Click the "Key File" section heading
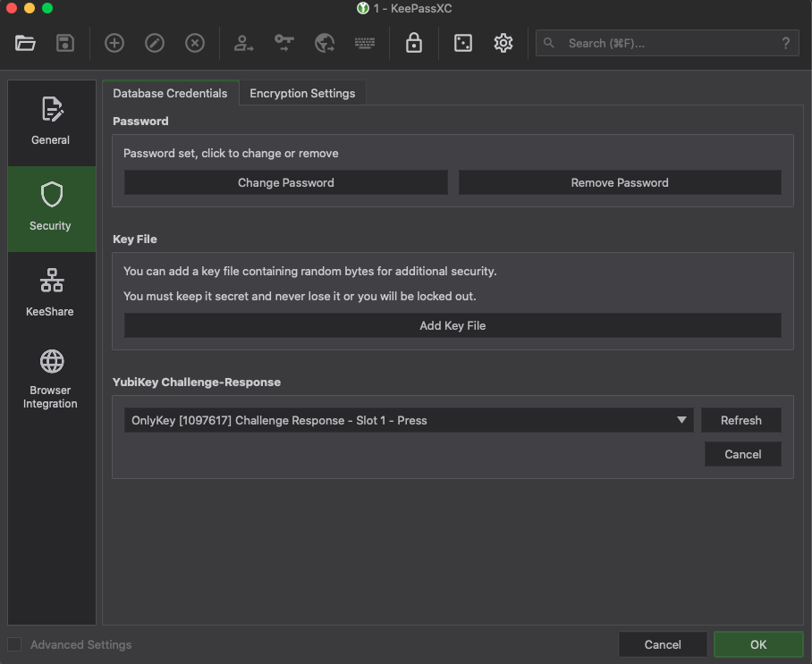This screenshot has width=812, height=664. pyautogui.click(x=135, y=240)
